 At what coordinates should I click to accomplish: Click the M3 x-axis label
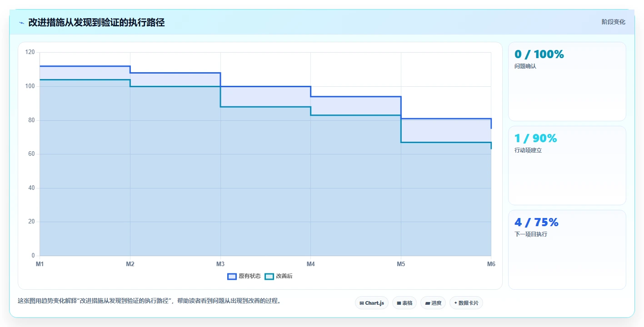pos(220,264)
